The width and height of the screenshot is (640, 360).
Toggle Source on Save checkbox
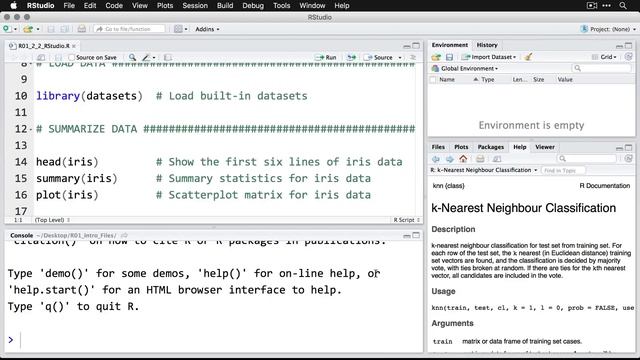tap(71, 58)
